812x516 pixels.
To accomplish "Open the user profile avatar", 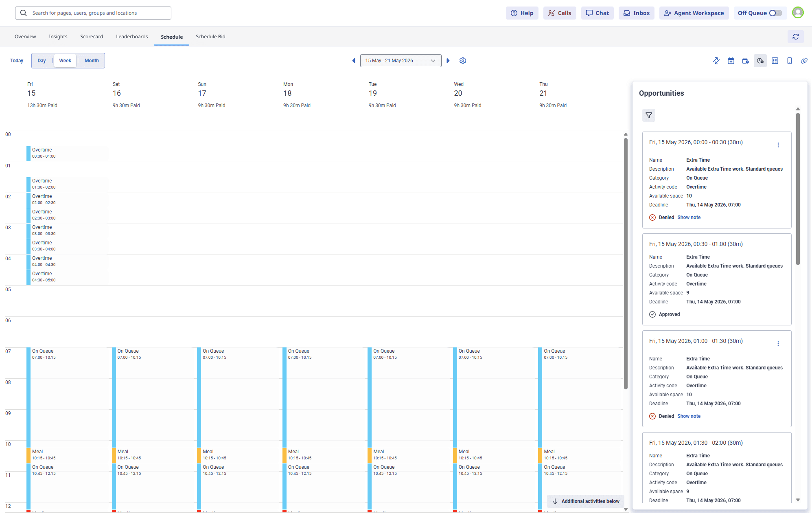I will pos(798,13).
